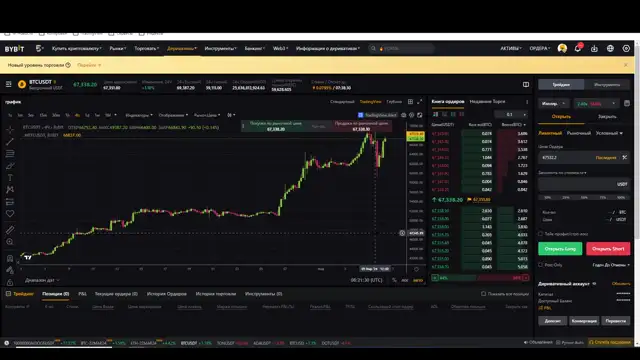
Task: Click the green Open Long button
Action: [x=560, y=249]
